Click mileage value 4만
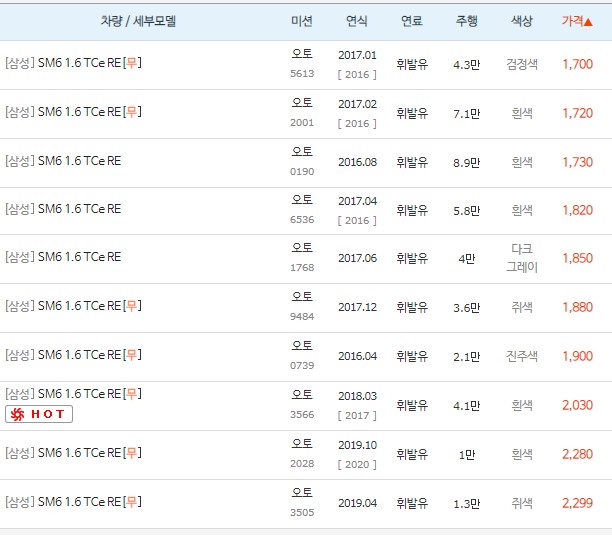This screenshot has height=535, width=612. point(467,259)
